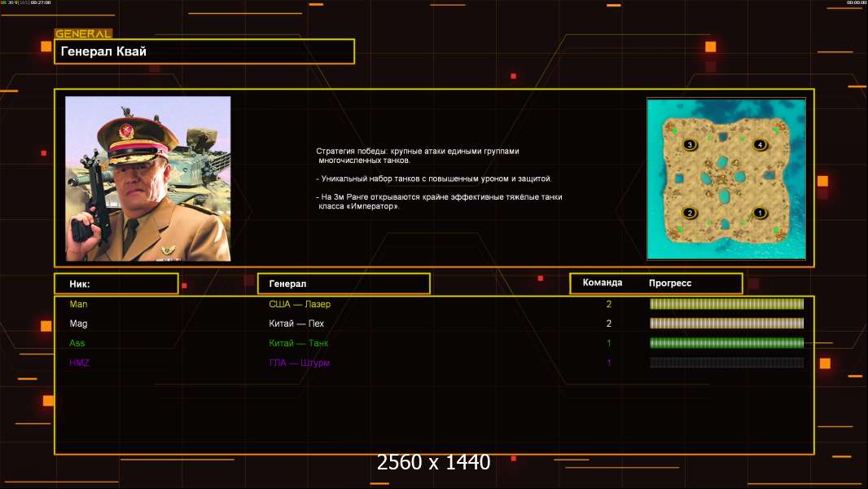Select player Man in the list
Screen dimensions: 868x489
click(x=78, y=304)
